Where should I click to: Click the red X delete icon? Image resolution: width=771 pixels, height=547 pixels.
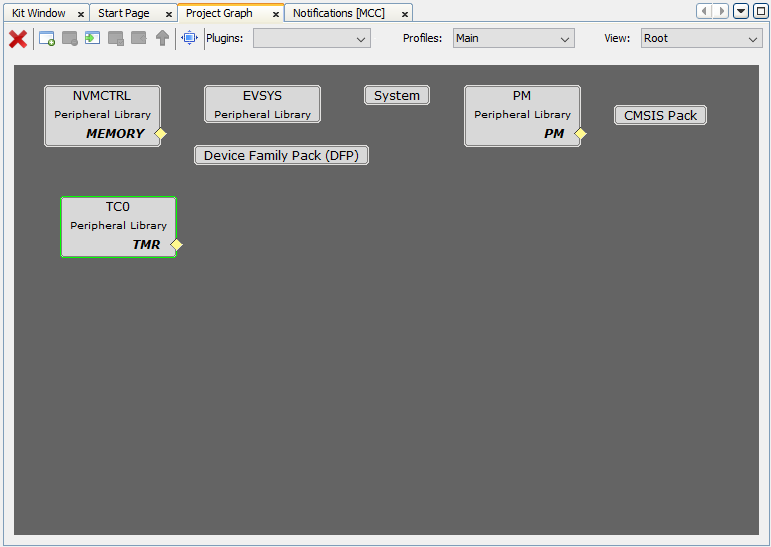coord(17,39)
